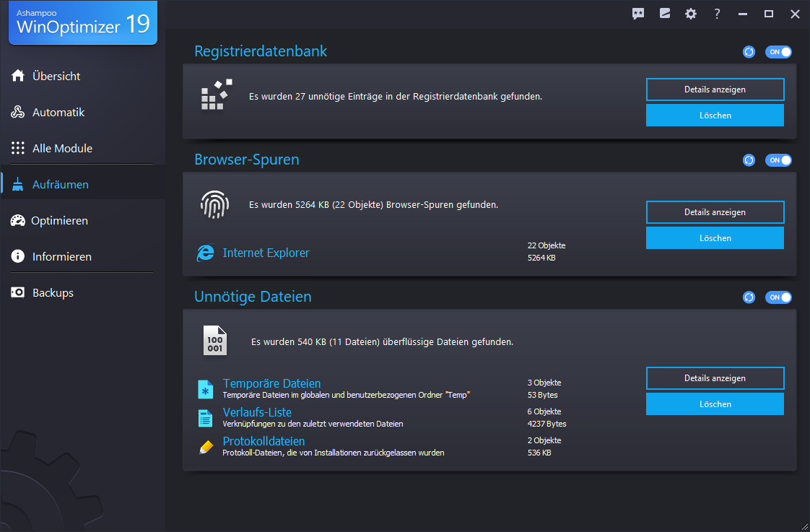Open Temporäre Dateien link

pos(271,383)
